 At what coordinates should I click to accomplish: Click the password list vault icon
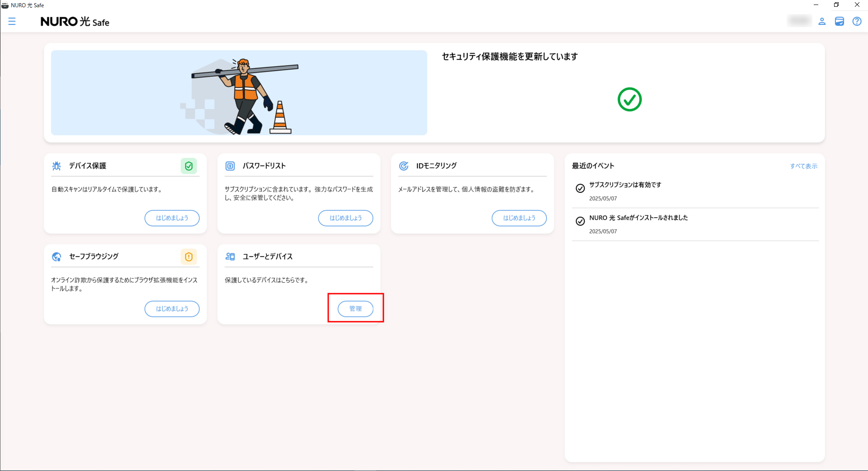click(x=230, y=166)
